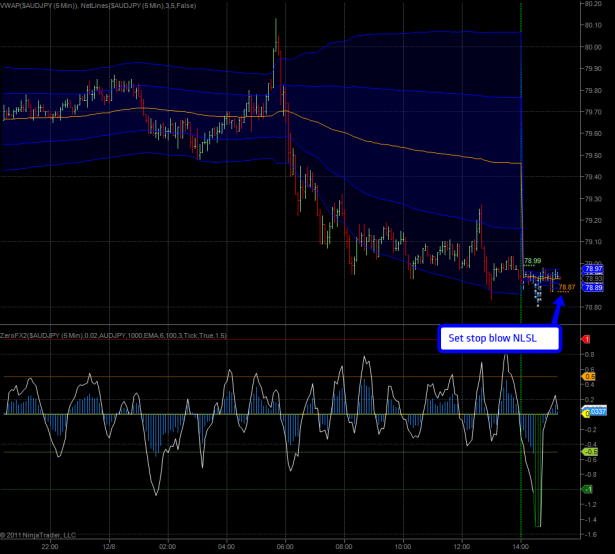Select the blue 78.89 price marker
Viewport: 615px width, 554px height.
pyautogui.click(x=593, y=287)
